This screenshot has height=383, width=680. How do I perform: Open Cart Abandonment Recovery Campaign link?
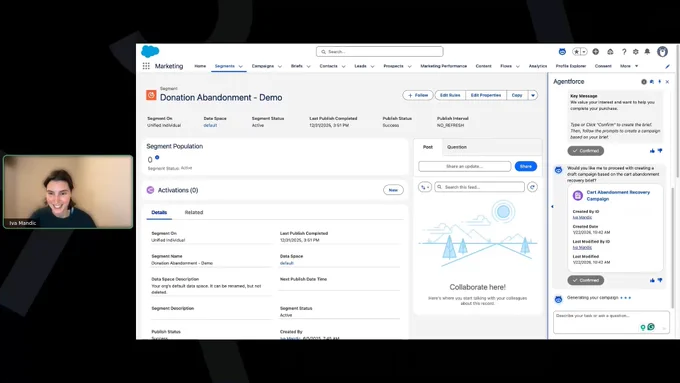pos(618,195)
